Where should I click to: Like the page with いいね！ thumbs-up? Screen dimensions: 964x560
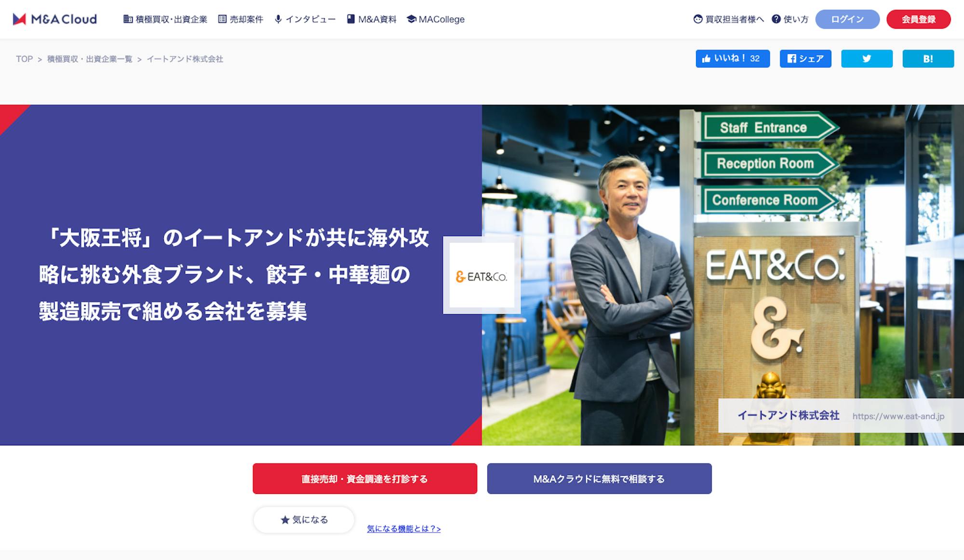(733, 59)
